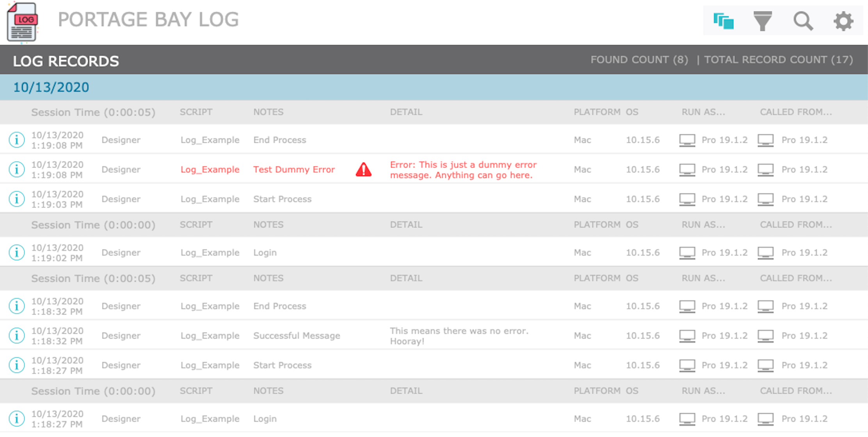Screen dimensions: 868x437
Task: Click the Portage Bay Log file logo
Action: click(23, 22)
